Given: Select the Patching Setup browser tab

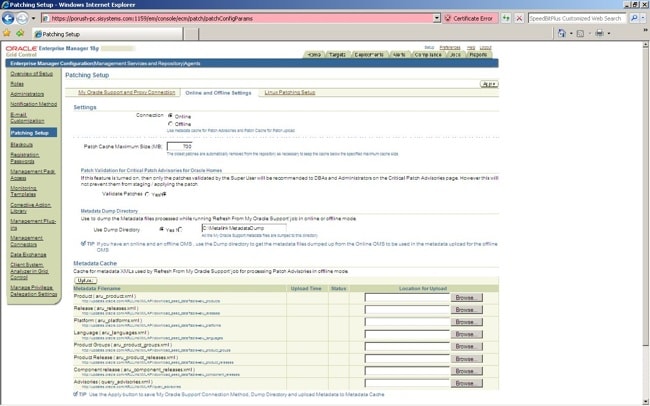Looking at the screenshot, I should [107, 34].
